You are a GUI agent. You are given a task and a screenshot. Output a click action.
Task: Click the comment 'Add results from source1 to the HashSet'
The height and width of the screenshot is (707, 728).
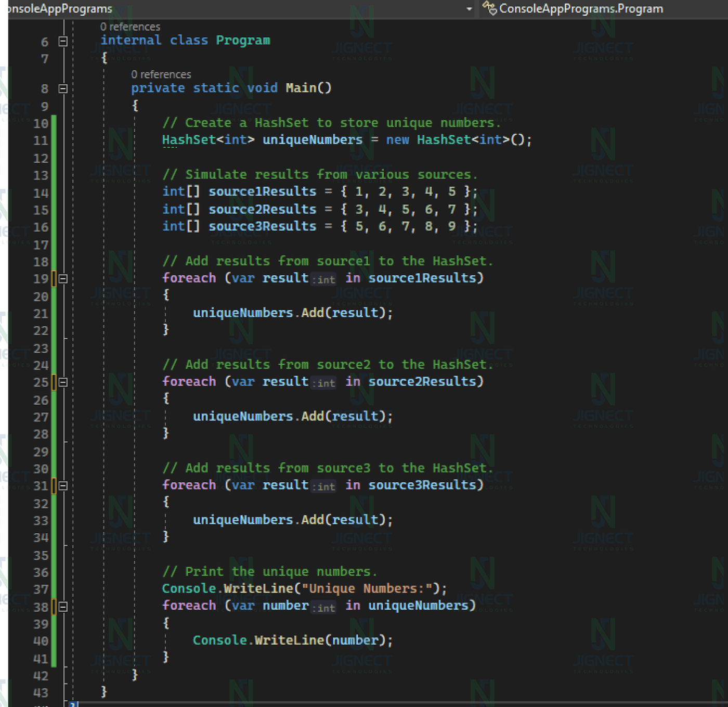[328, 261]
